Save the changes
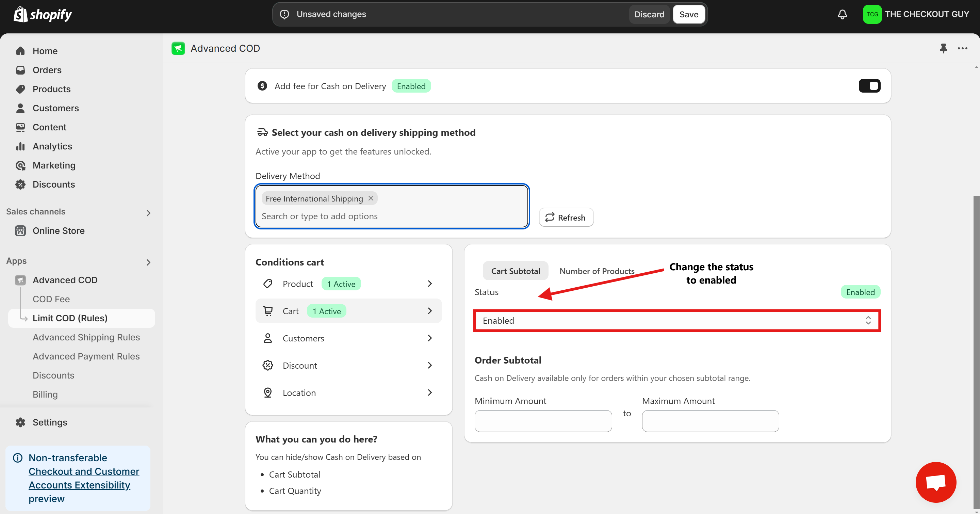Screen dimensions: 980x514 (x=689, y=14)
